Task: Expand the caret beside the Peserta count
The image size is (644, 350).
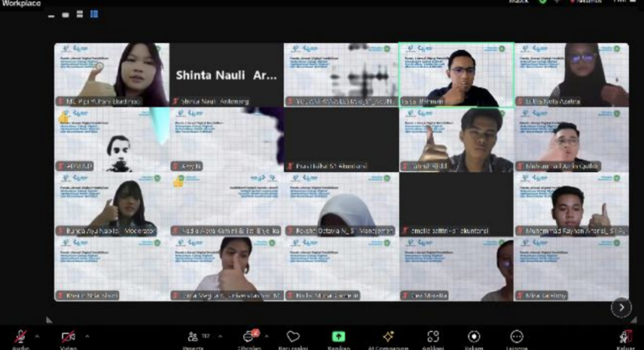Action: (221, 337)
